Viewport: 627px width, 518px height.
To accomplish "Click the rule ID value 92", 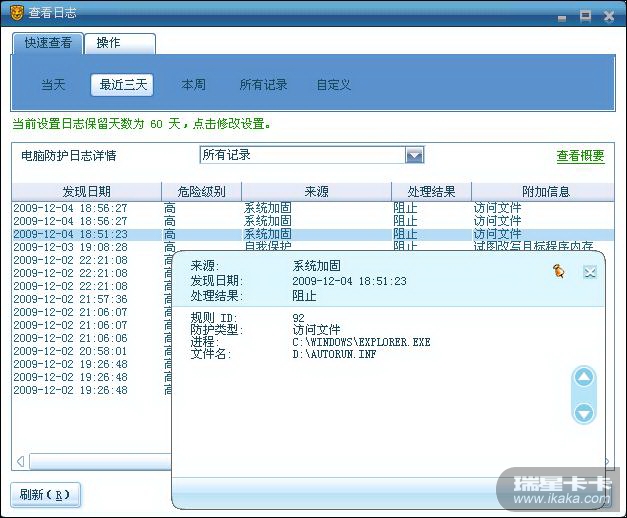I will click(298, 318).
